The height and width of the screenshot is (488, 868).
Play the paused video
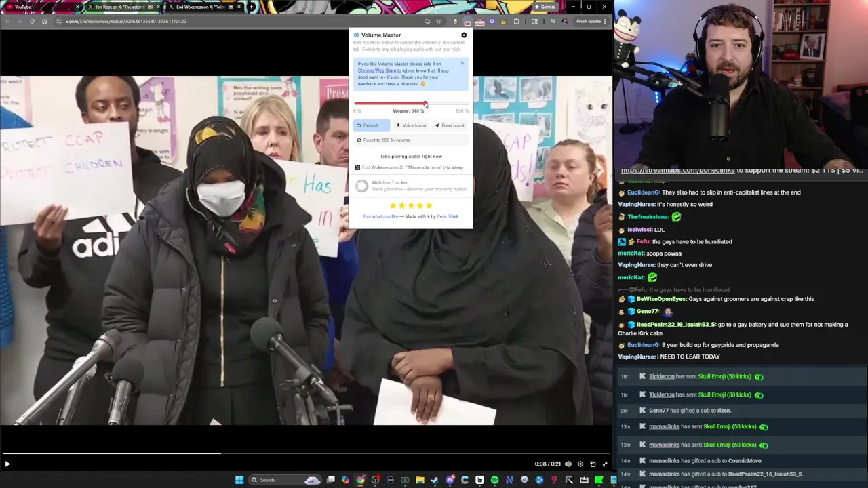tap(7, 464)
